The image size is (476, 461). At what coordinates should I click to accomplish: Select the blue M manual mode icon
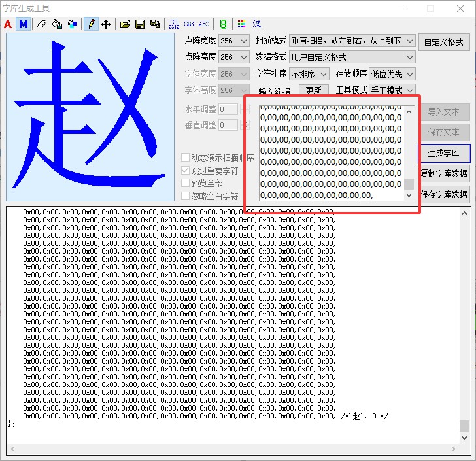(x=24, y=24)
